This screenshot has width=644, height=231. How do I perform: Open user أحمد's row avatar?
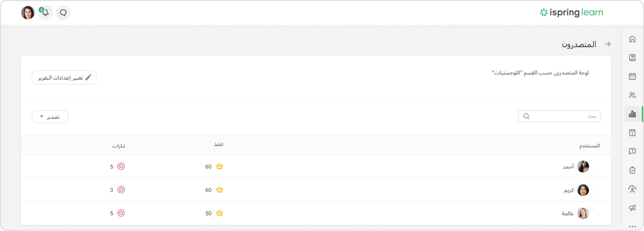point(583,166)
